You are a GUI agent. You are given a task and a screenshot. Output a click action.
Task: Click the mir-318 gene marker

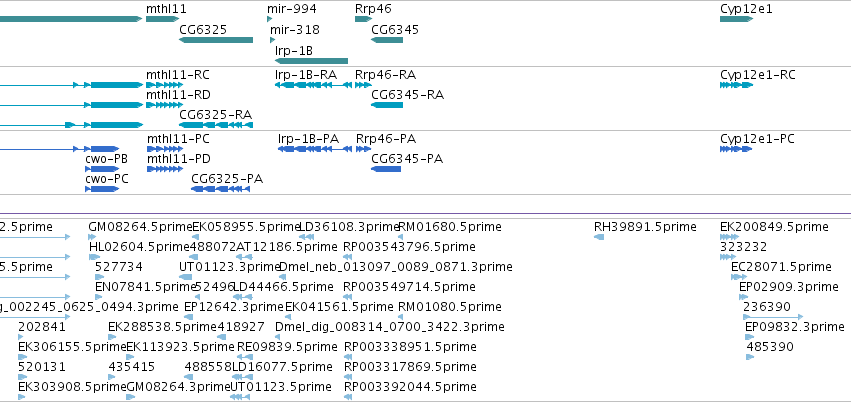[x=272, y=40]
